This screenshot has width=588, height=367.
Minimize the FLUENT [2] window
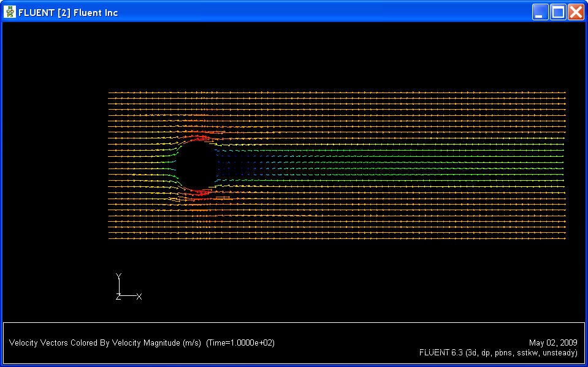click(x=540, y=12)
